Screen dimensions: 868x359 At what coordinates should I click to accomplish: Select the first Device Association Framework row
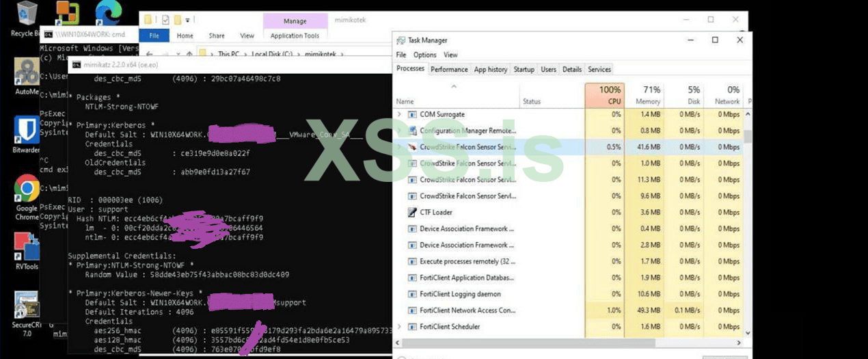tap(569, 228)
